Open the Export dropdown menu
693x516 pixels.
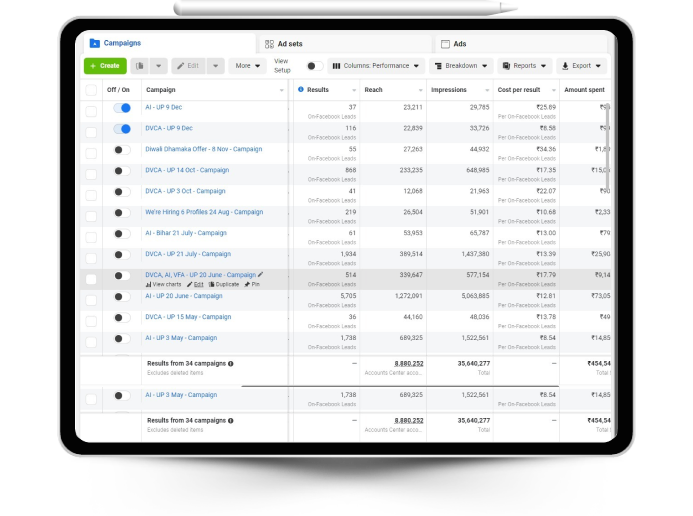coord(581,66)
